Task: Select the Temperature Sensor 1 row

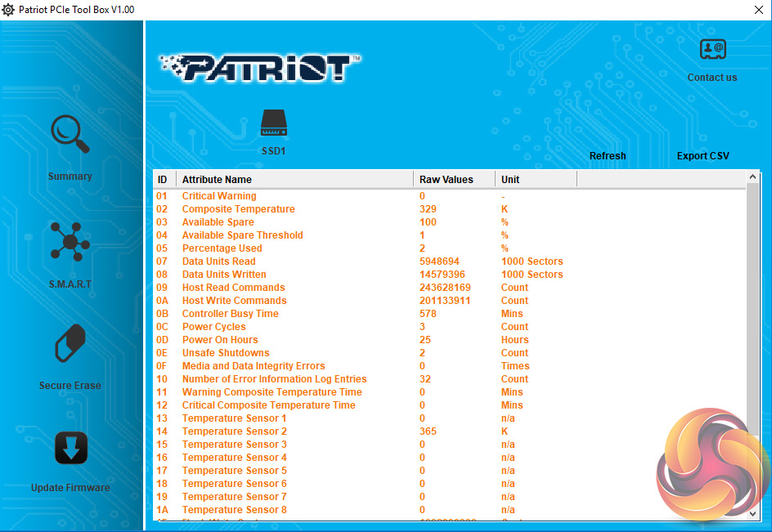Action: pyautogui.click(x=450, y=418)
